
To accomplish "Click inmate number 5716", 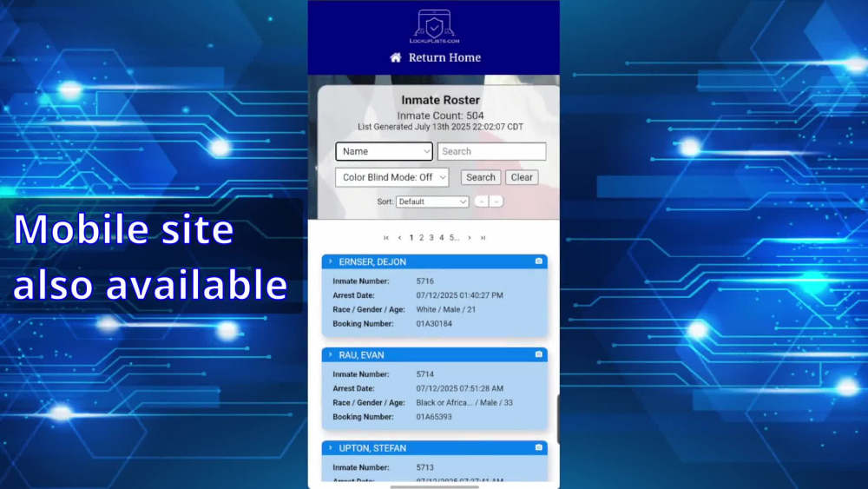I will pyautogui.click(x=425, y=281).
